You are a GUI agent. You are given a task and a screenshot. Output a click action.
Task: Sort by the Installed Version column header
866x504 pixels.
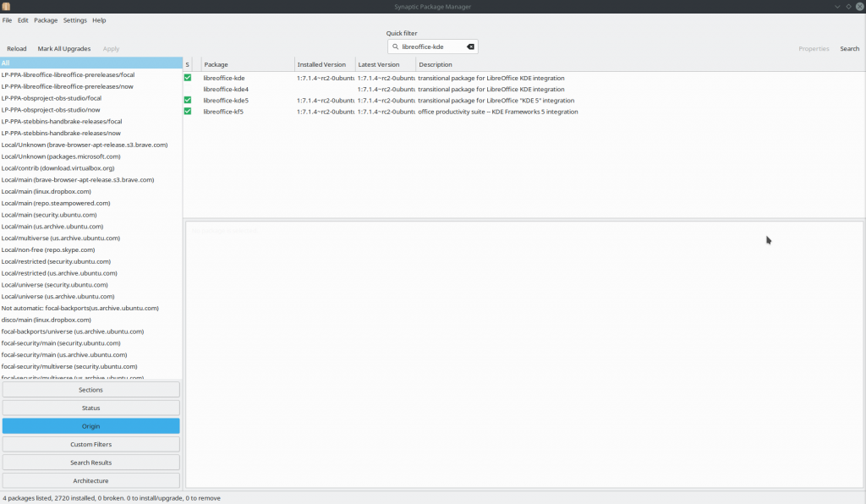(x=325, y=64)
